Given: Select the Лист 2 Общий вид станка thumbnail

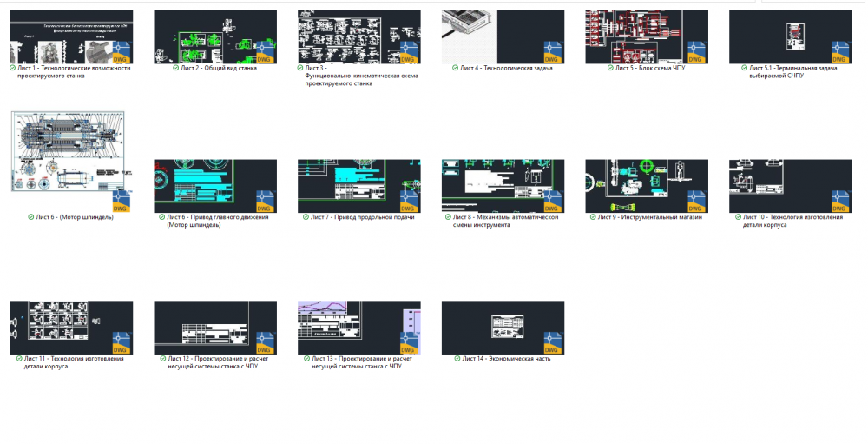Looking at the screenshot, I should click(x=215, y=36).
